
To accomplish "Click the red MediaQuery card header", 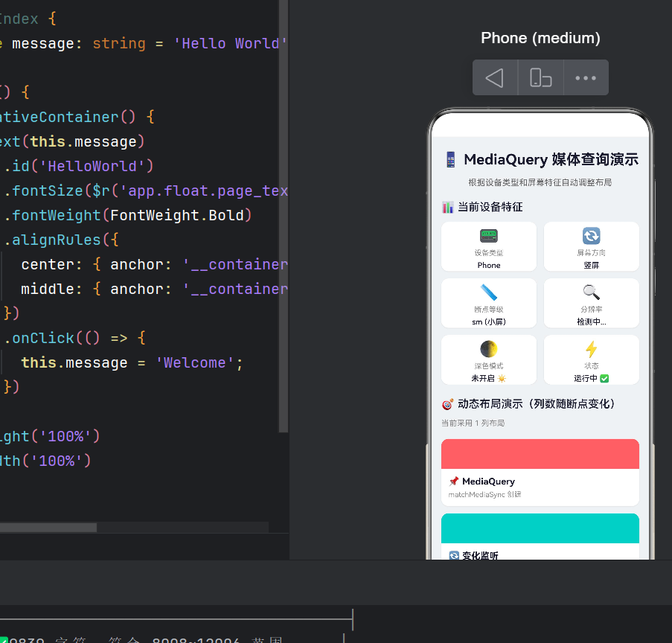I will [x=540, y=454].
